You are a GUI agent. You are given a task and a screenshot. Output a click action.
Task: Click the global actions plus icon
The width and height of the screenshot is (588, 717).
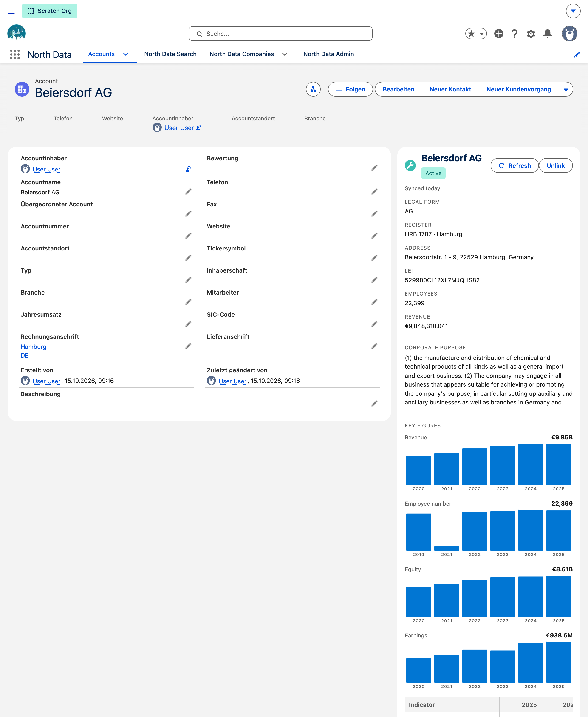tap(499, 34)
